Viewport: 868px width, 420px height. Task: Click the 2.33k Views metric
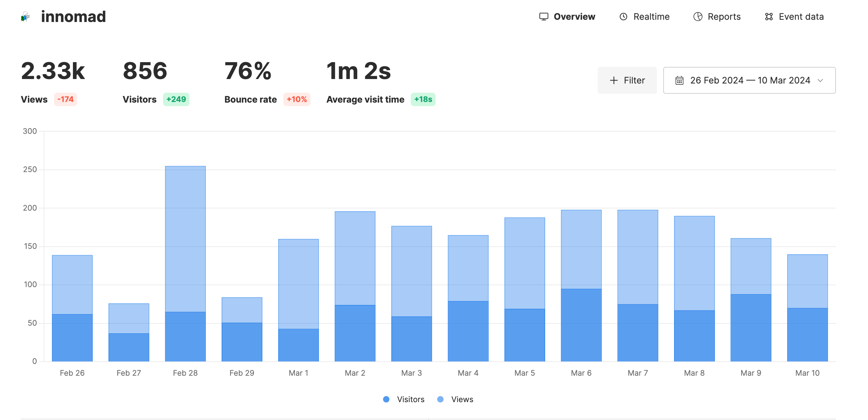coord(53,71)
